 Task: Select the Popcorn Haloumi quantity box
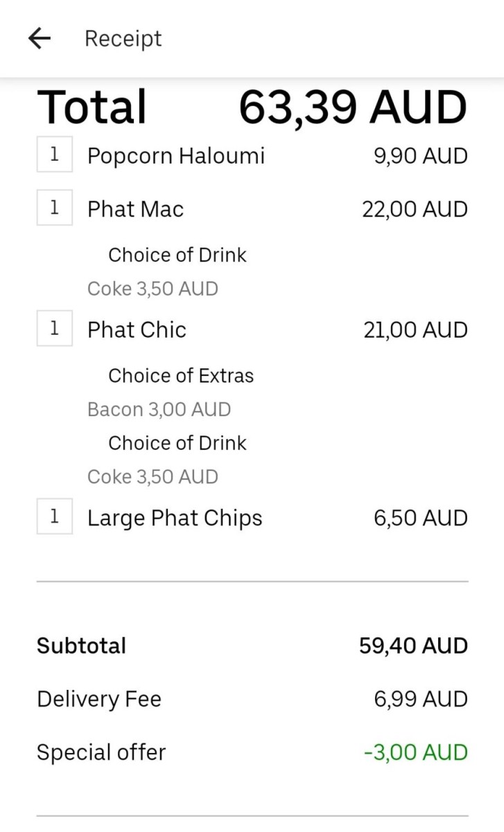pos(55,155)
